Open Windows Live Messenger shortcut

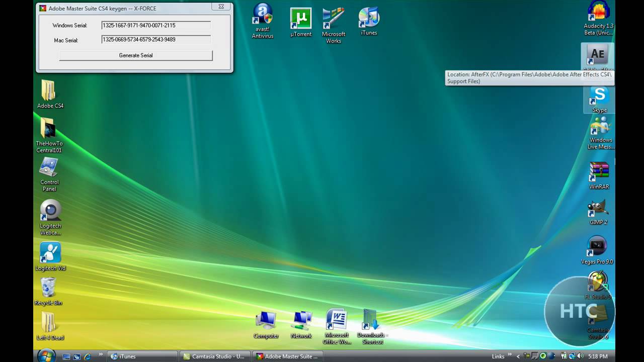point(601,133)
